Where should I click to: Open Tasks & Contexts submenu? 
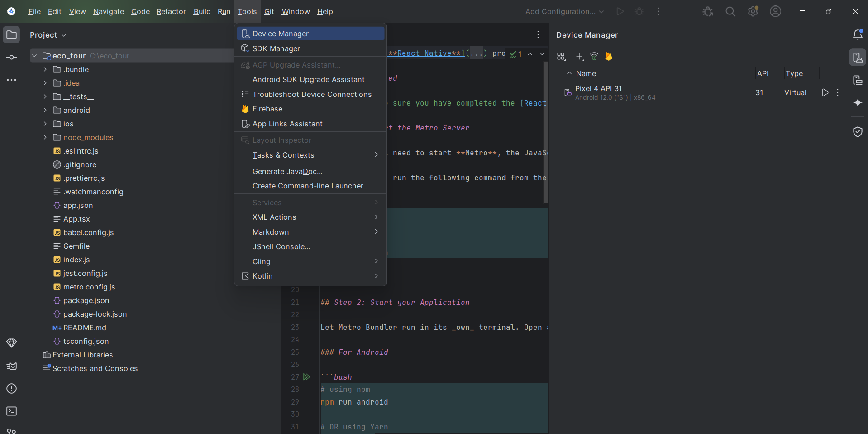click(x=310, y=155)
